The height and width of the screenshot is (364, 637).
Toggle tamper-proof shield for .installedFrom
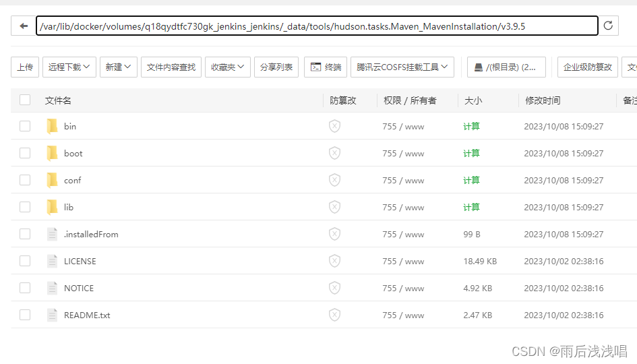[334, 234]
